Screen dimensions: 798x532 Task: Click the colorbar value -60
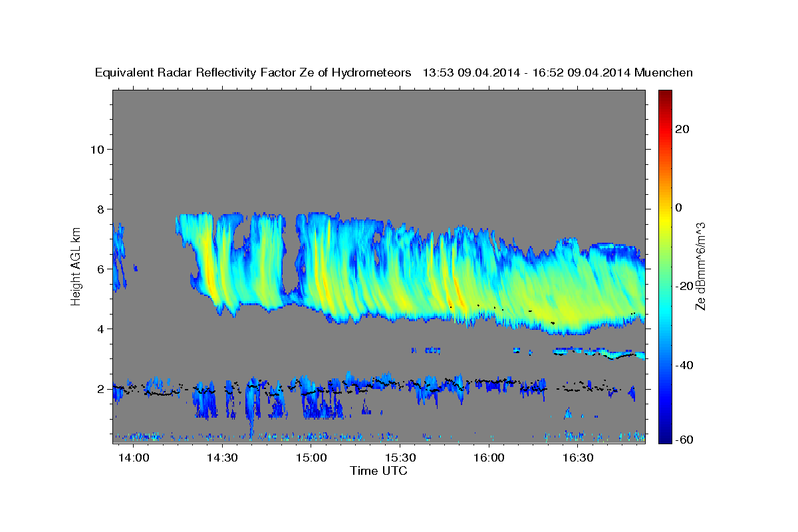pos(683,439)
